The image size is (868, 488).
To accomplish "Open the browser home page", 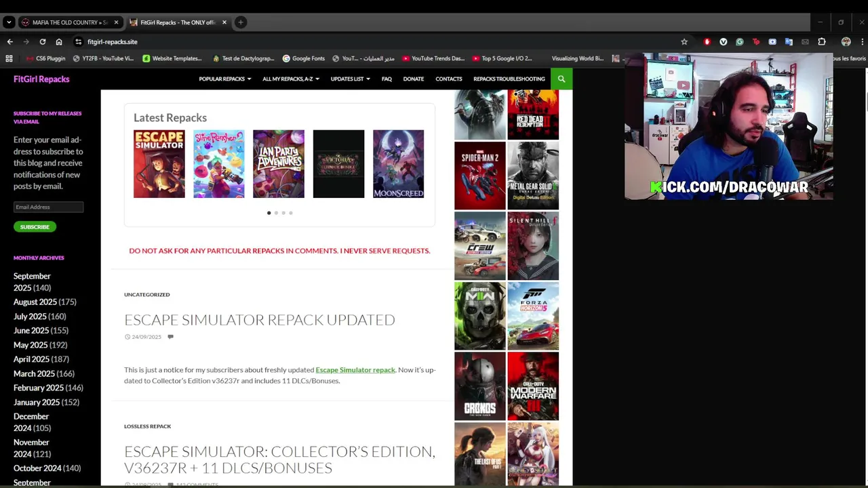I will (x=59, y=41).
